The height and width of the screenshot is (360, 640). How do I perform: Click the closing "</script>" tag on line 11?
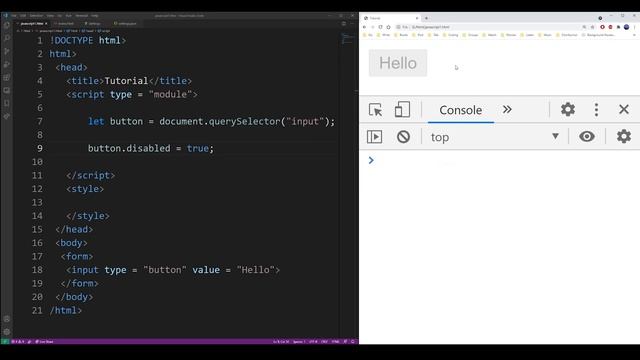click(x=91, y=176)
